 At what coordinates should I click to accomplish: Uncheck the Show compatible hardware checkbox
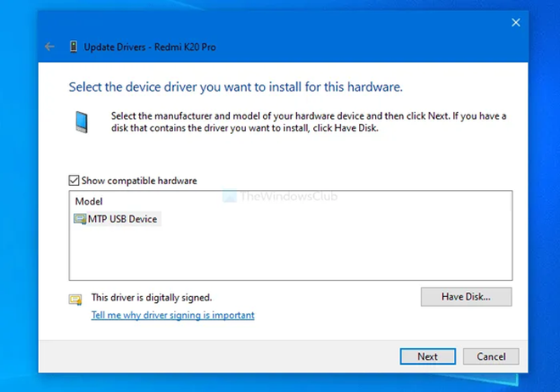pyautogui.click(x=74, y=181)
